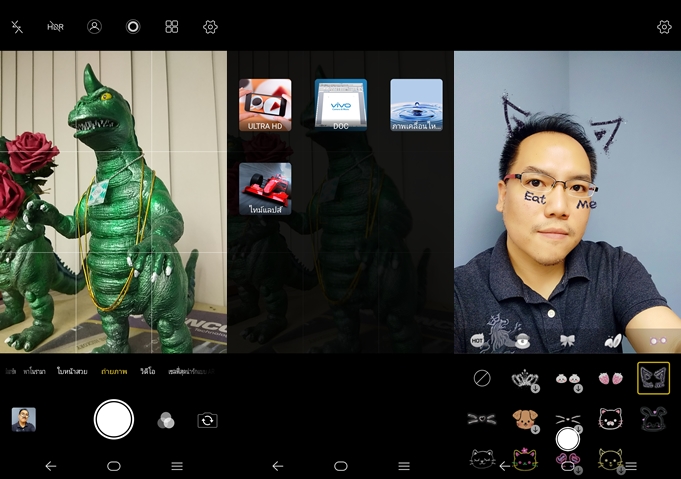The width and height of the screenshot is (681, 479).
Task: Open the portrait mode icon
Action: point(94,27)
